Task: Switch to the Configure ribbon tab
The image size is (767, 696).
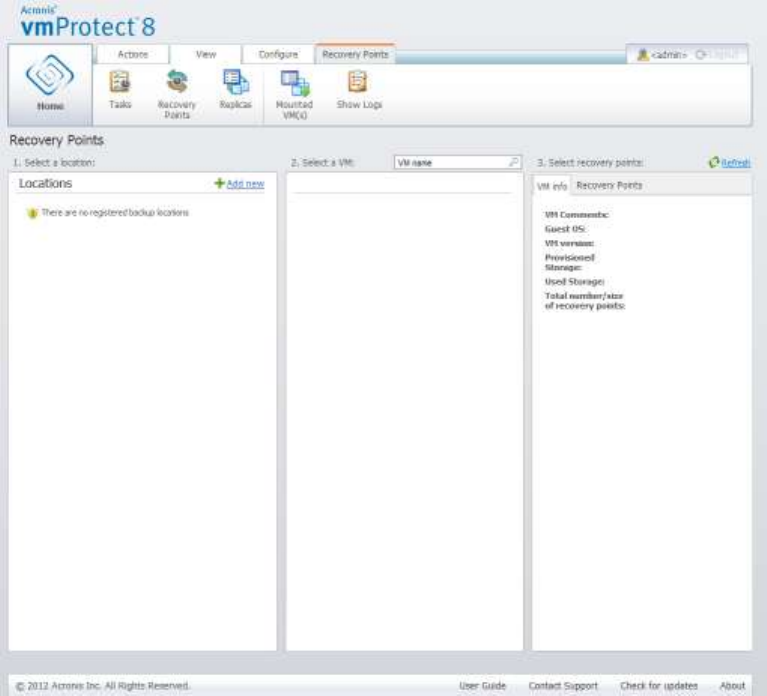Action: tap(278, 54)
